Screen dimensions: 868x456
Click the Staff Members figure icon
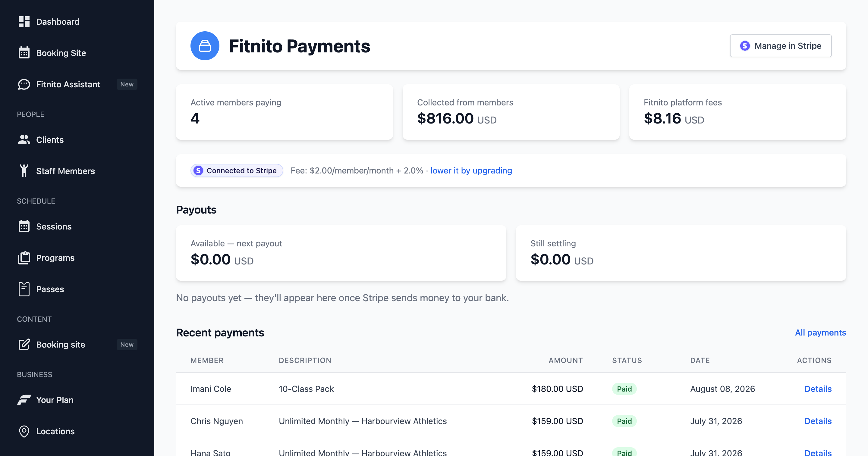pos(24,171)
